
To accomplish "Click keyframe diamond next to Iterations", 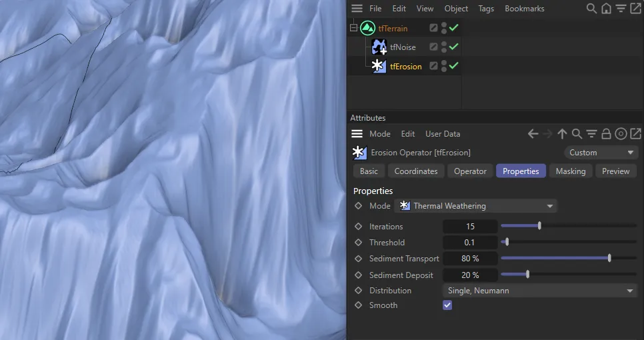I will 358,226.
